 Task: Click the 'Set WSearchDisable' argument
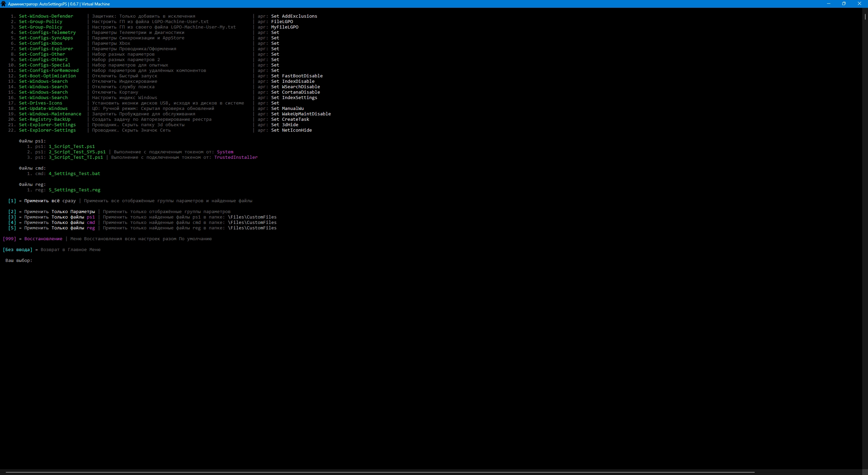tap(296, 87)
